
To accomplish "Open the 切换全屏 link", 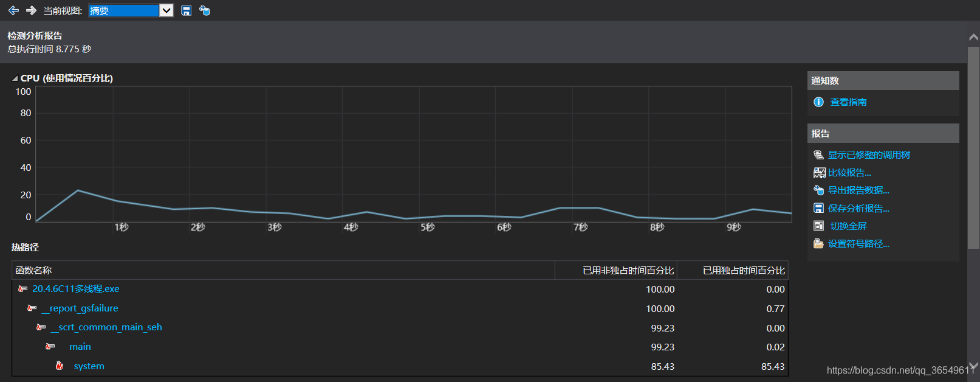I will [x=848, y=226].
